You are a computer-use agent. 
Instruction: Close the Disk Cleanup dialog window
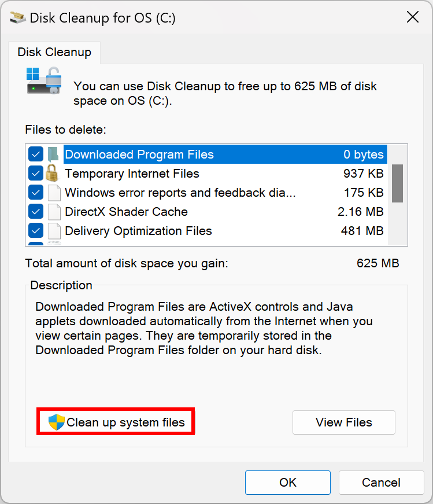pos(413,17)
